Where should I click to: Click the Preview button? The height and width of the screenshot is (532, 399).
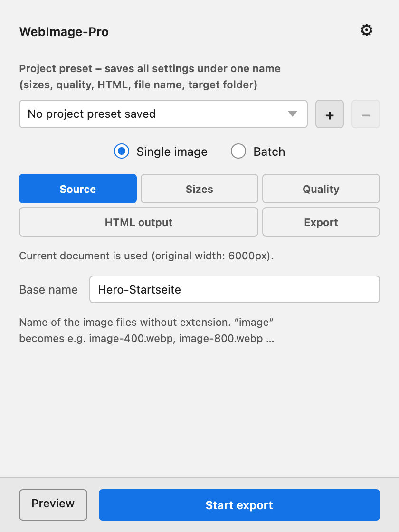click(53, 504)
